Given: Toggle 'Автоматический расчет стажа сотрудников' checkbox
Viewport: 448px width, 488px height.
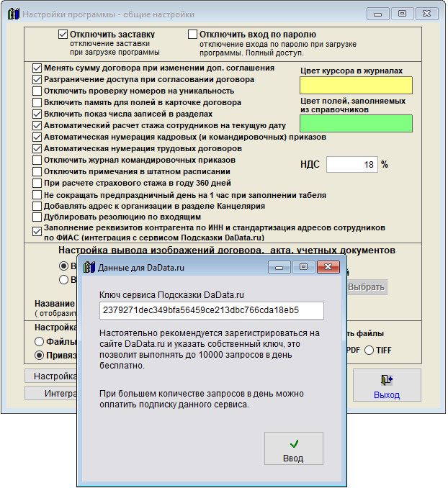Looking at the screenshot, I should (37, 125).
